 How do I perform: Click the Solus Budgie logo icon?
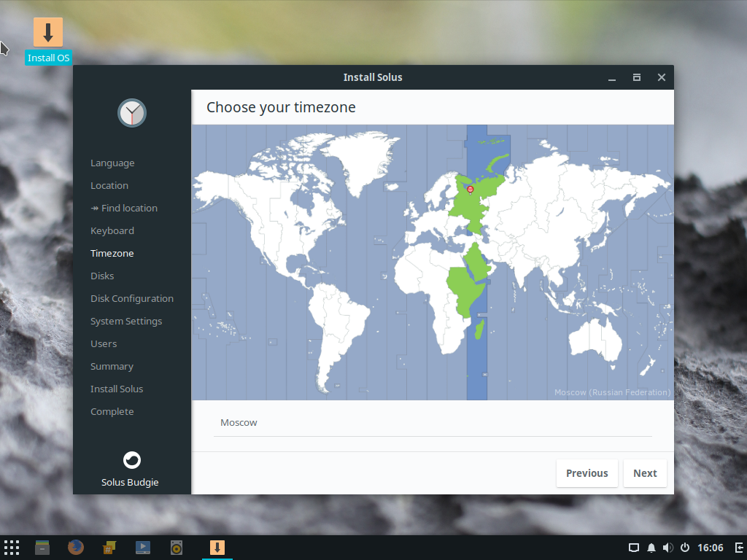pyautogui.click(x=132, y=460)
